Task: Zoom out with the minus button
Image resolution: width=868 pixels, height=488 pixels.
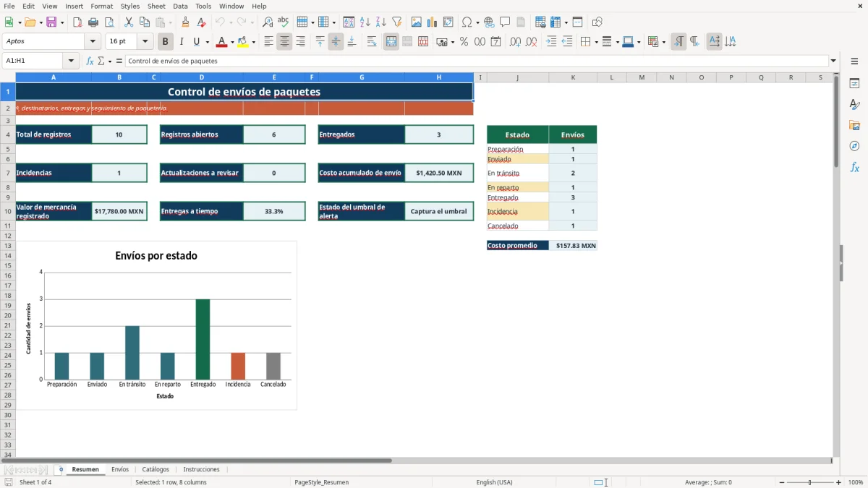Action: click(782, 482)
